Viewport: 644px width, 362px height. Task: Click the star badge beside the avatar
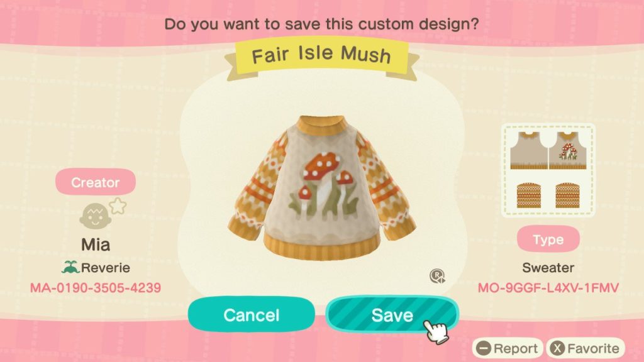point(118,206)
